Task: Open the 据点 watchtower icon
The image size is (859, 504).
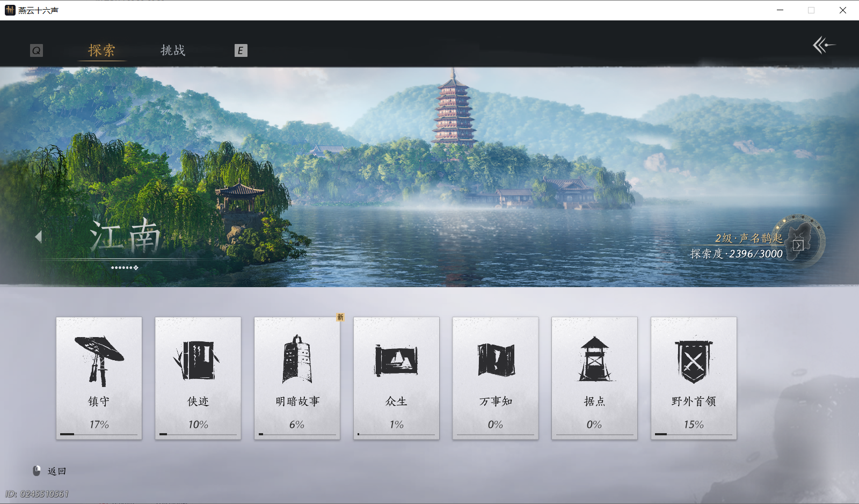Action: (594, 359)
